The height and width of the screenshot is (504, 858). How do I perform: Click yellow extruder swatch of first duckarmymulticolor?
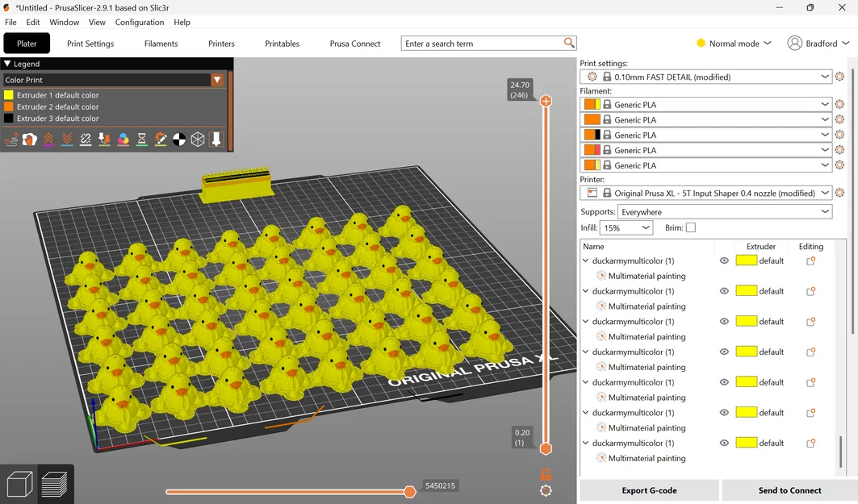pyautogui.click(x=747, y=260)
